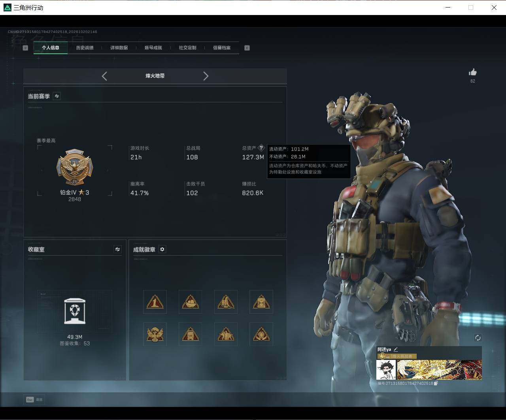Click the golden profile banner image
The width and height of the screenshot is (506, 420).
(440, 370)
